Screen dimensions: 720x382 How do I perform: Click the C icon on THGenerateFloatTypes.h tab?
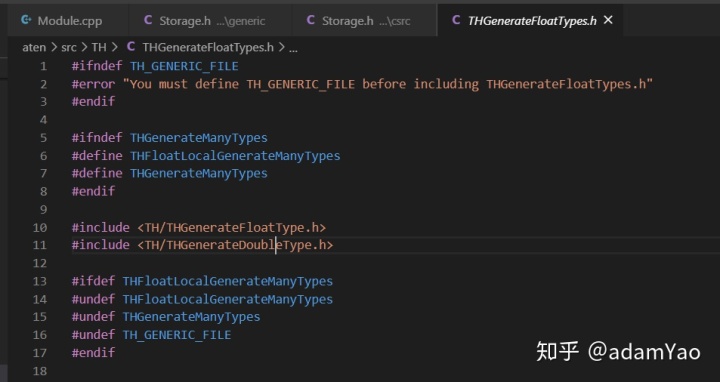456,20
